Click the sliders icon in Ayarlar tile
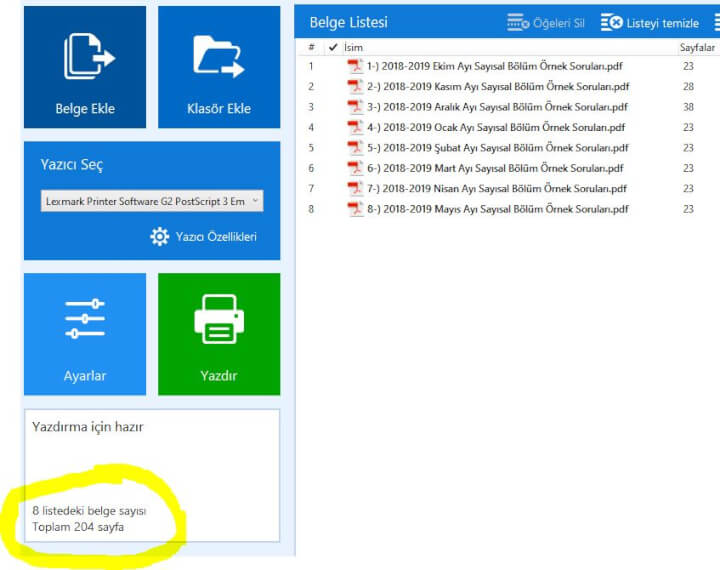The width and height of the screenshot is (720, 570). point(85,318)
